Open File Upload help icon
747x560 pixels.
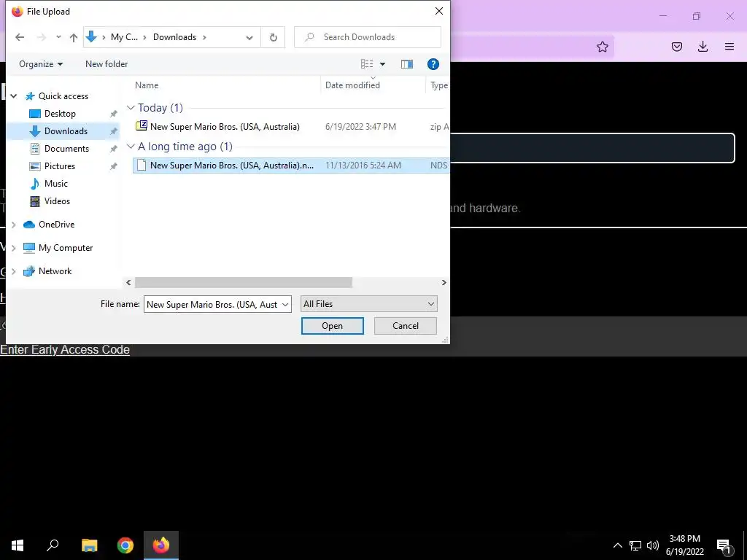point(433,64)
